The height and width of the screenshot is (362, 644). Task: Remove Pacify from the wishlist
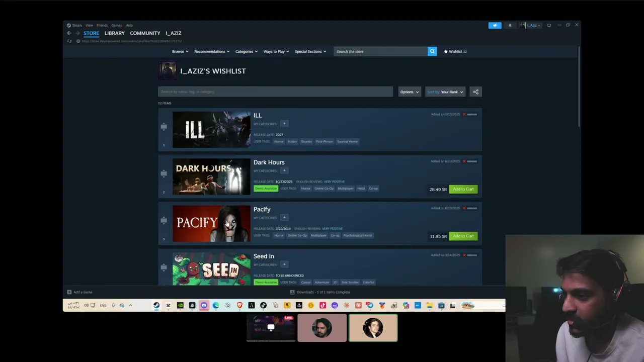pos(470,208)
